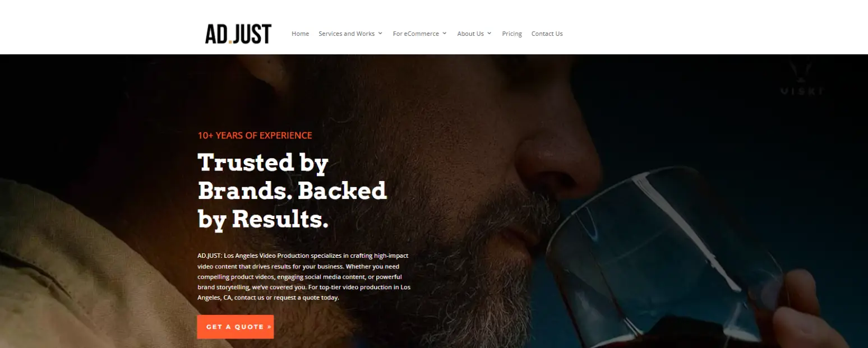Expand the chevron beside About Us

point(489,34)
